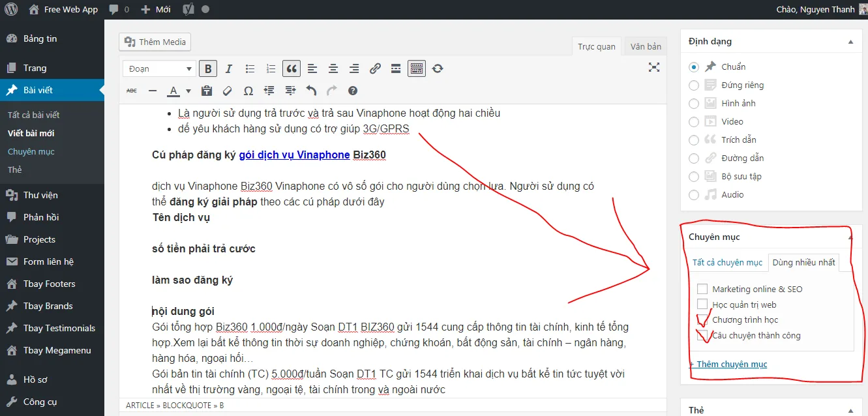Viewport: 868px width, 416px height.
Task: Insert a numbered list
Action: coord(271,68)
